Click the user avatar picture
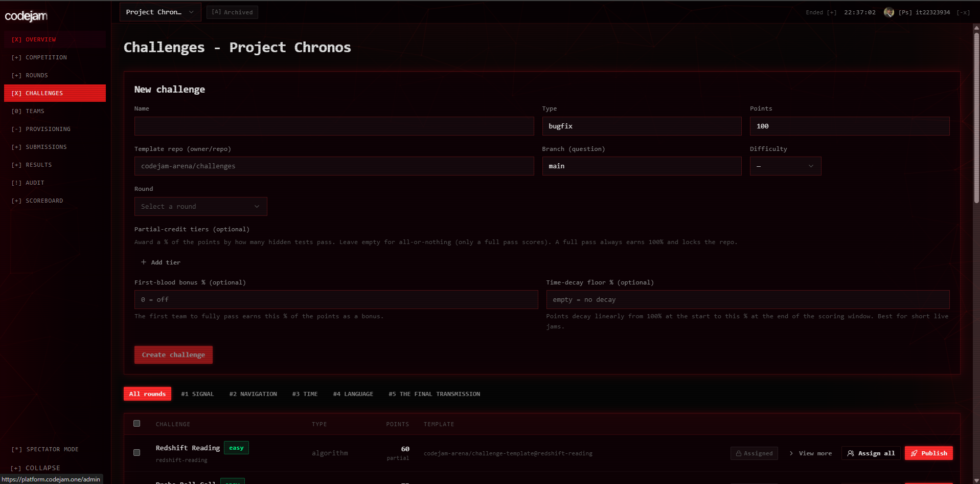The image size is (980, 484). click(889, 12)
